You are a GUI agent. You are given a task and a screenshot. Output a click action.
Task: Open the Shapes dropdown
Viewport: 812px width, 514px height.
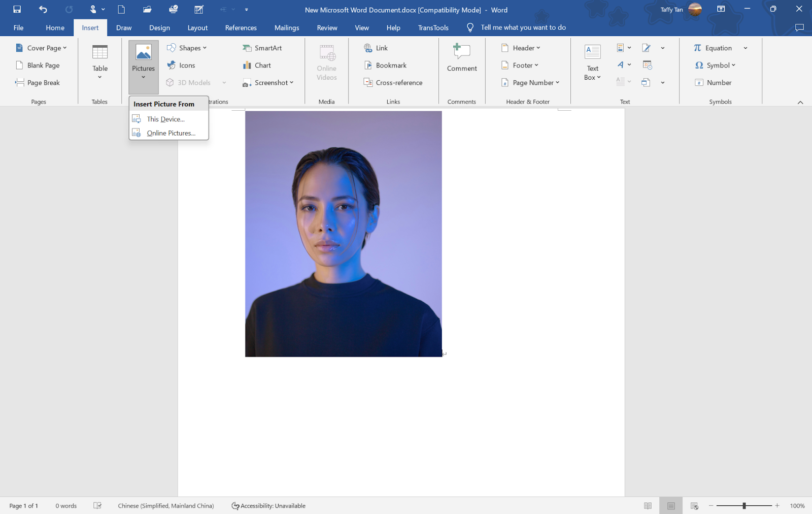(x=187, y=48)
